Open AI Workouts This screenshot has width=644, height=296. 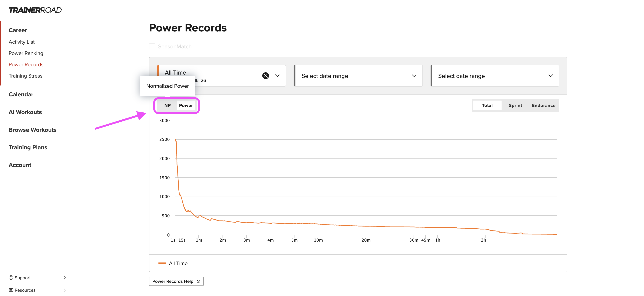coord(25,112)
